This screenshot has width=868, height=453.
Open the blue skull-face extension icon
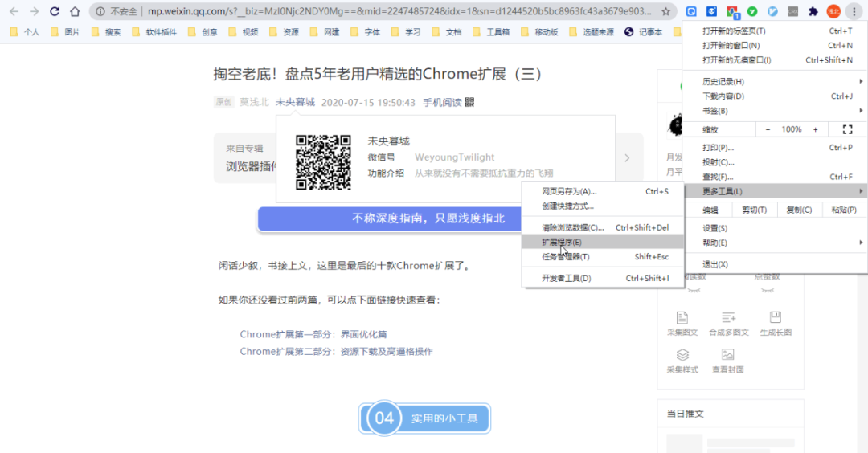coord(711,11)
